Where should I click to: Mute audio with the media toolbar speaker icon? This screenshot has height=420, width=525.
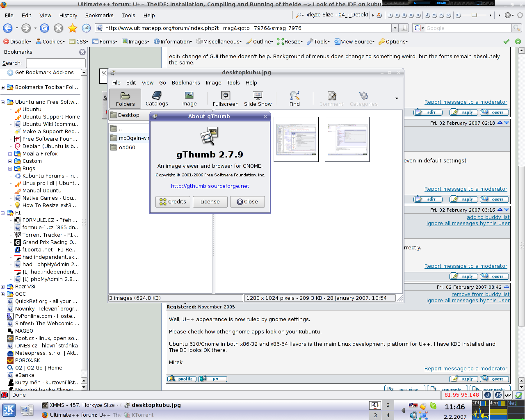point(459,16)
